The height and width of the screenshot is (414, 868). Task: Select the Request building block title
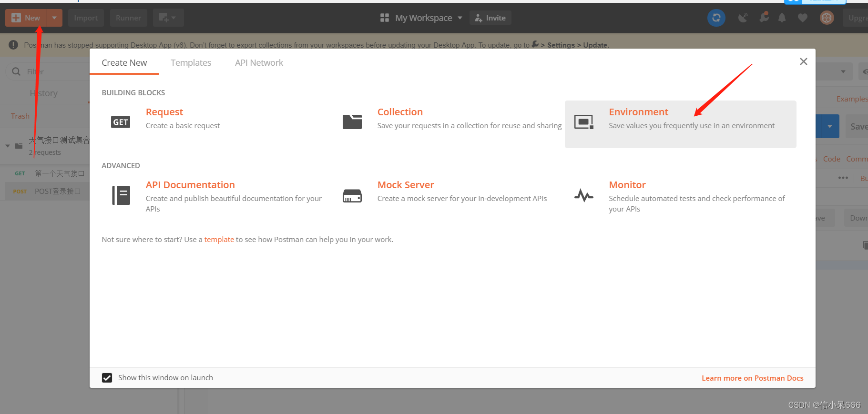[164, 112]
